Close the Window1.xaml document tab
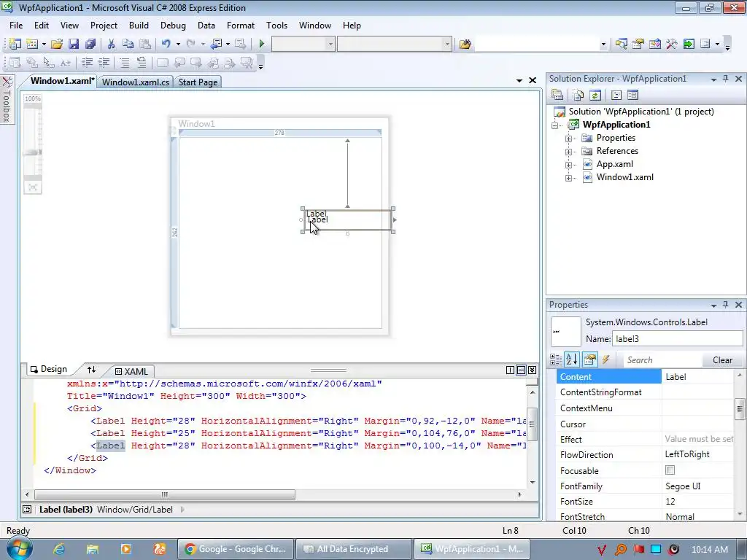Screen dimensions: 747x560 click(533, 80)
